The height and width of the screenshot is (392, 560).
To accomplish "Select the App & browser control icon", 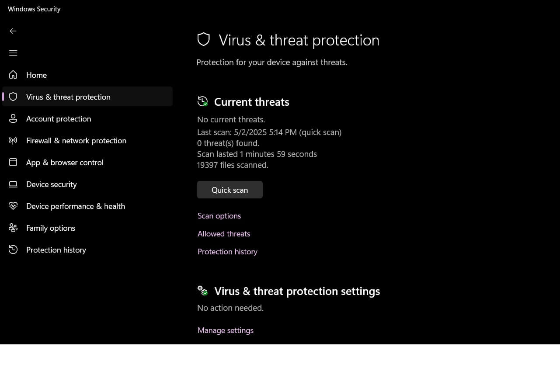I will click(x=13, y=162).
